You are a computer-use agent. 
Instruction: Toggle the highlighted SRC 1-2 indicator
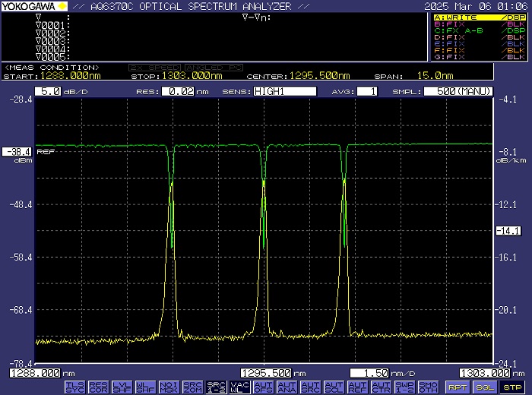[216, 387]
